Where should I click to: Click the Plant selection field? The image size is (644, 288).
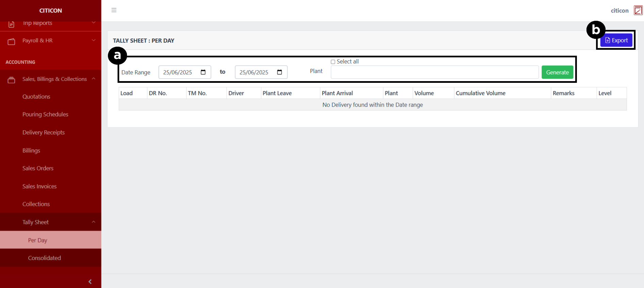pyautogui.click(x=434, y=72)
